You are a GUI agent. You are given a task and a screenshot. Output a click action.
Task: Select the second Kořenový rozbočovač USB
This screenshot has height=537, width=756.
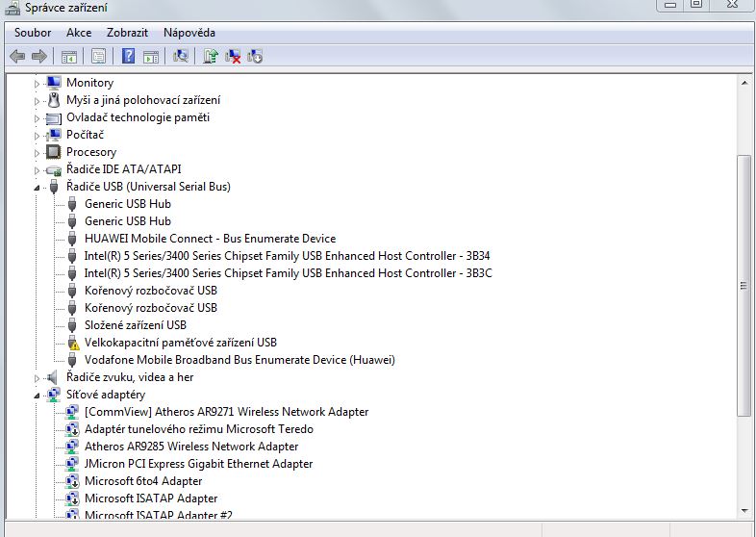pyautogui.click(x=151, y=308)
